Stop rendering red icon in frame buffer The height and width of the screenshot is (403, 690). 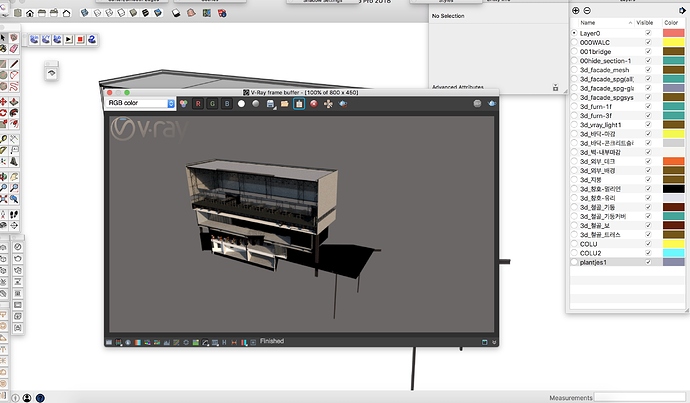[314, 104]
